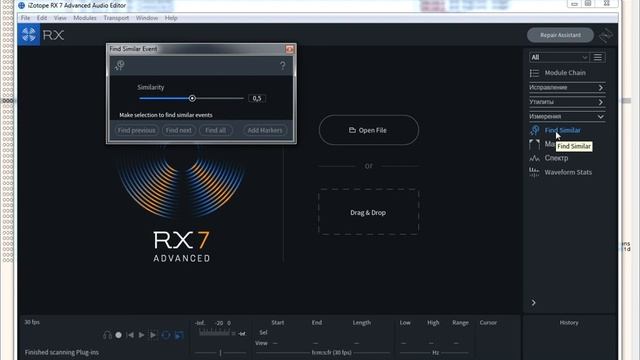Open the Repair Assistant
This screenshot has width=640, height=360.
point(560,35)
